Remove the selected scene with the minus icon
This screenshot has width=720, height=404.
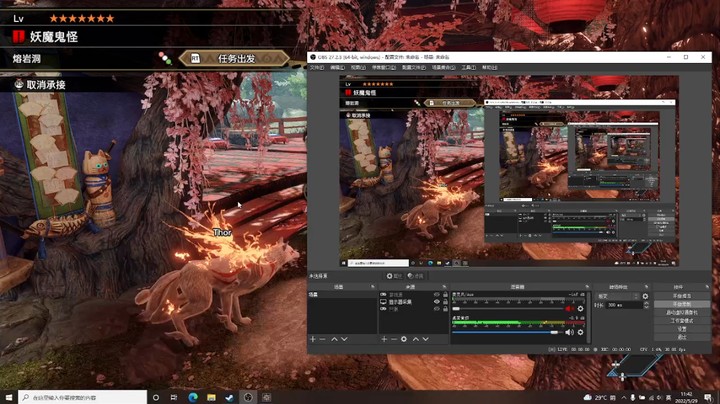tap(322, 339)
